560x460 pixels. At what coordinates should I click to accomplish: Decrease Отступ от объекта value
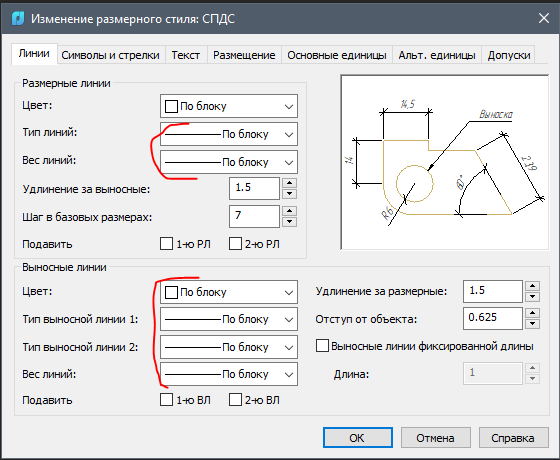pos(532,324)
